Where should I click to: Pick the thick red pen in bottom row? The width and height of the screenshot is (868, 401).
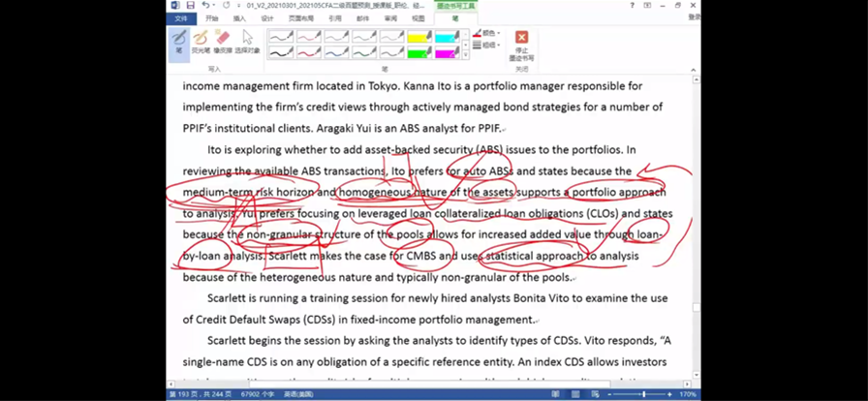point(309,52)
